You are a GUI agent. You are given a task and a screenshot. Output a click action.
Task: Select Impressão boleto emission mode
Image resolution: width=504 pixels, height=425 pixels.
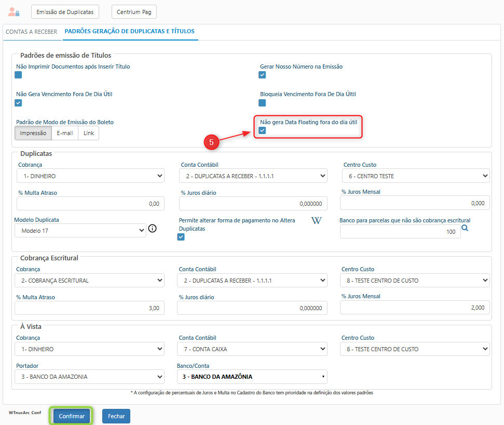tap(33, 133)
